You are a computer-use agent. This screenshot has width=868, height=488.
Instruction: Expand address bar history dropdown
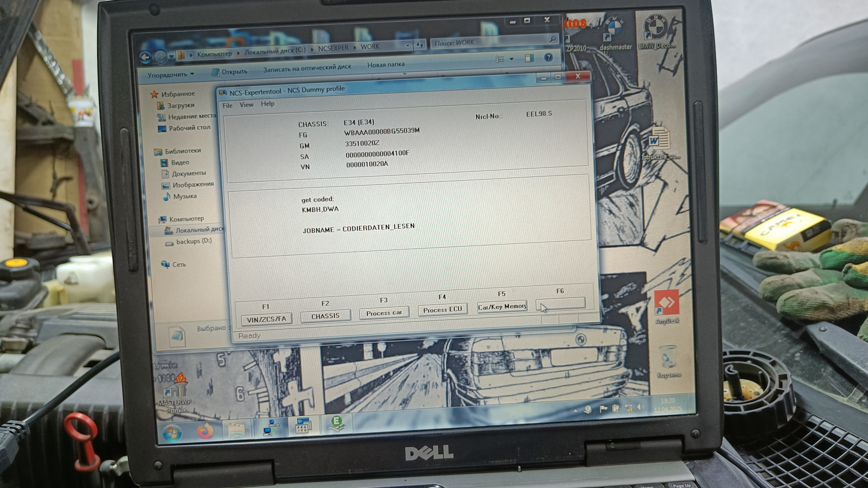click(408, 45)
